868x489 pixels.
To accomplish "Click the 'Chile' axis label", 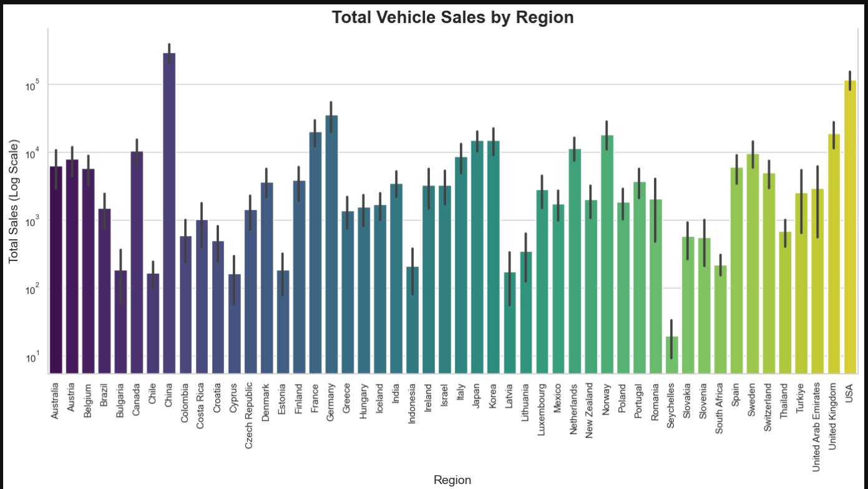I will [153, 393].
